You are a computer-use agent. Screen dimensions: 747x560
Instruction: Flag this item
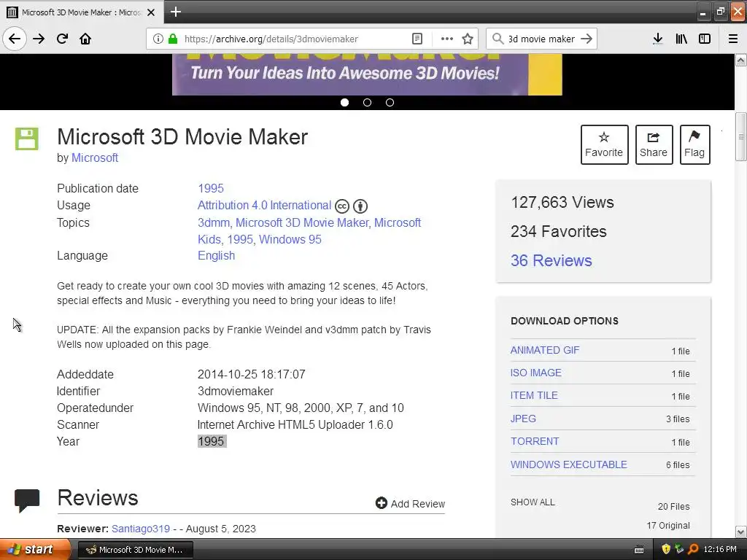694,145
